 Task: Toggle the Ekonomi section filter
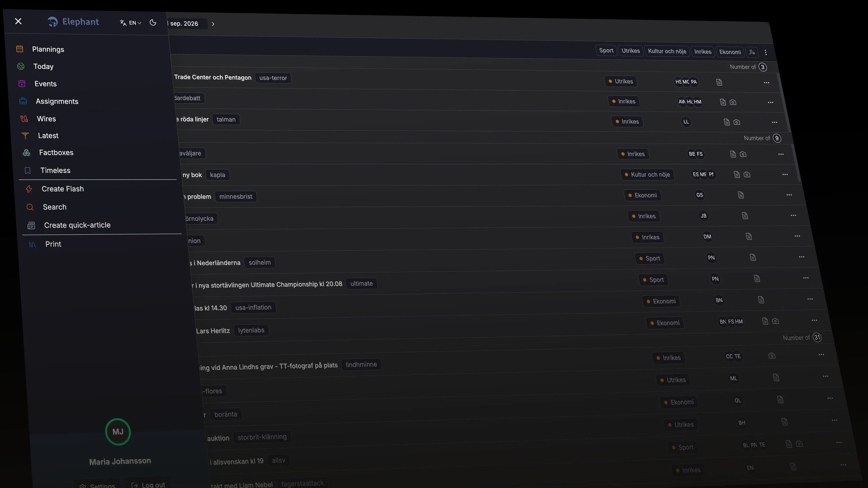coord(730,52)
